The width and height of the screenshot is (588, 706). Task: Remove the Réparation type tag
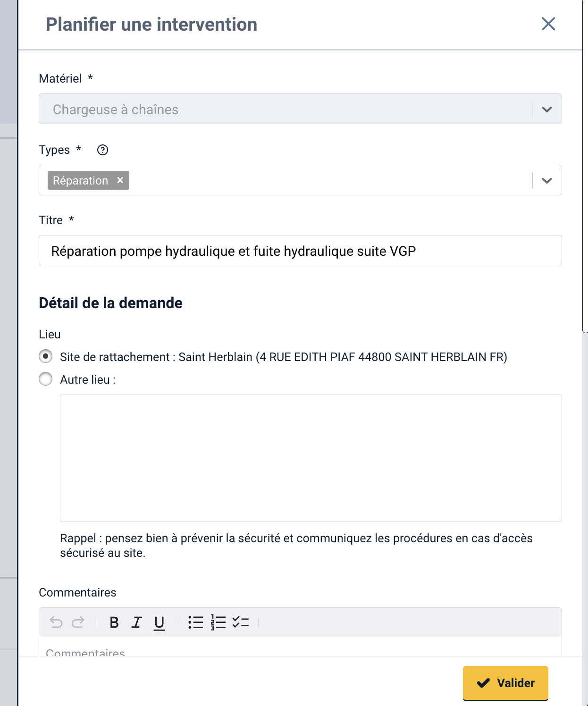[x=120, y=180]
